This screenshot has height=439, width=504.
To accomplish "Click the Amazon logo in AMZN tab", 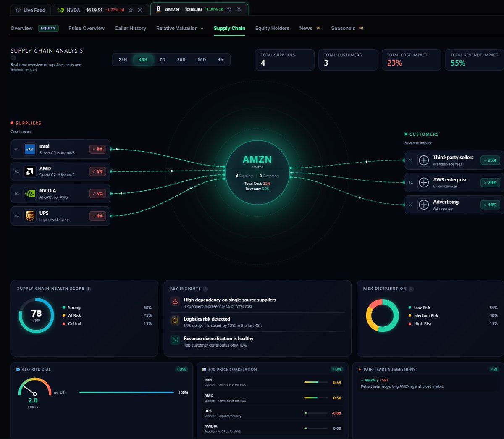I will tap(158, 9).
